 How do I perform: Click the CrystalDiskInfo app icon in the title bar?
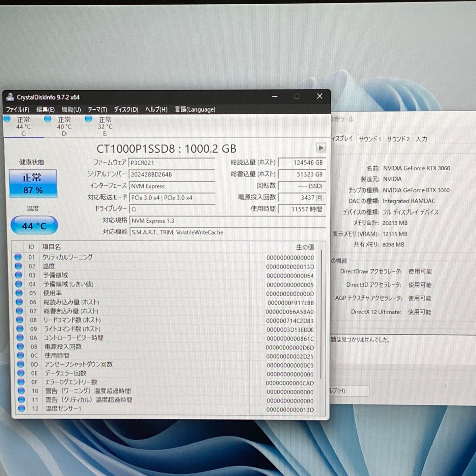[x=11, y=96]
